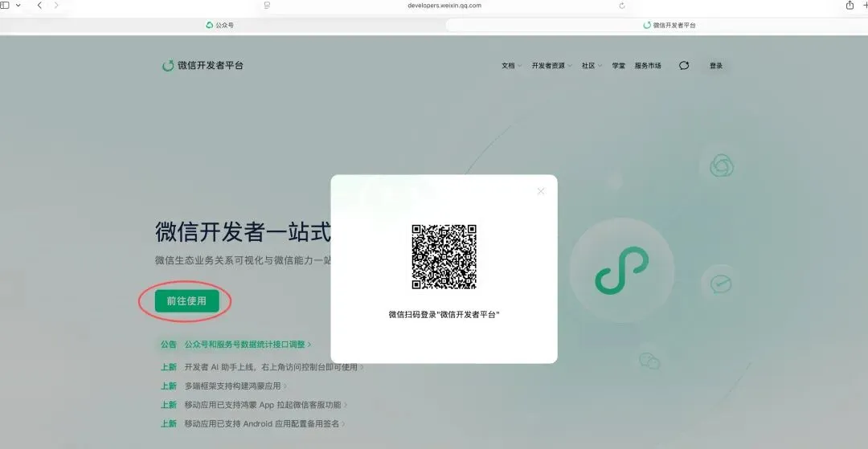Click the 微信扫码登录"微信开发者平台" text
The image size is (868, 449).
[x=444, y=315]
